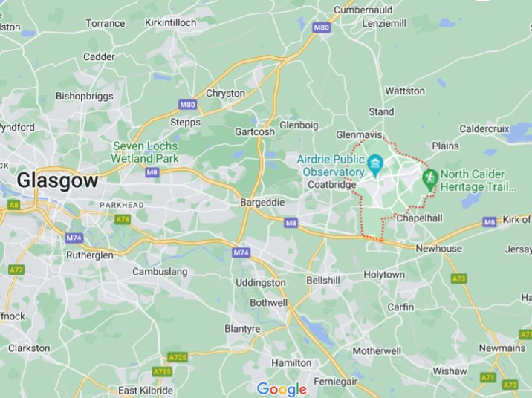Screen dimensions: 532x398
Task: Click the M8 road shield near Seven Lochs
Action: 152,172
